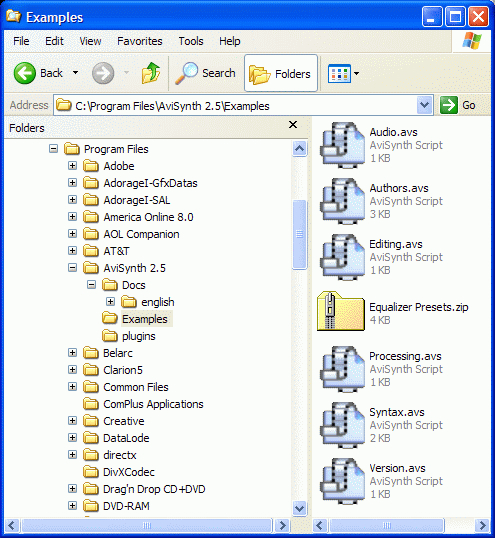Close the Folders pane
495x538 pixels.
[293, 125]
